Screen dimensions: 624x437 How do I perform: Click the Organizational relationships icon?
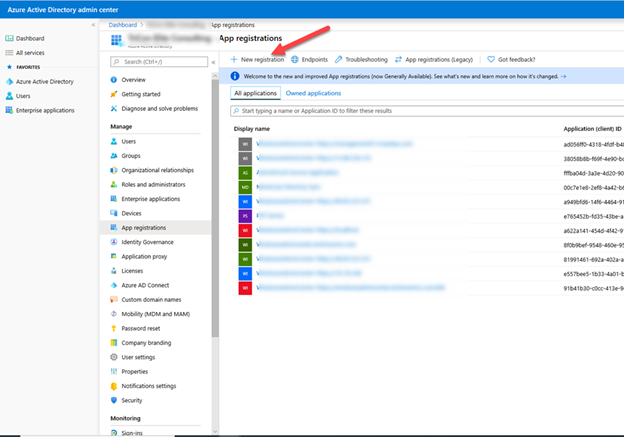114,170
